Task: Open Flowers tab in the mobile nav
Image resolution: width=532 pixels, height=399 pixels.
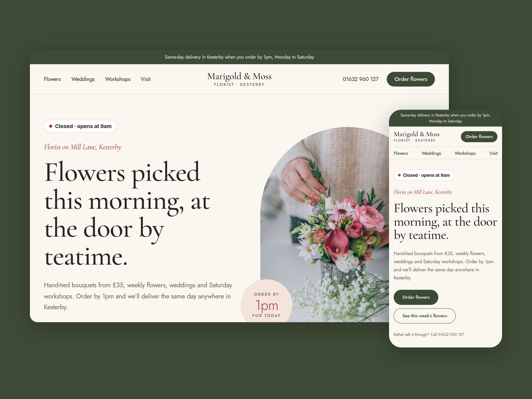Action: pos(401,153)
